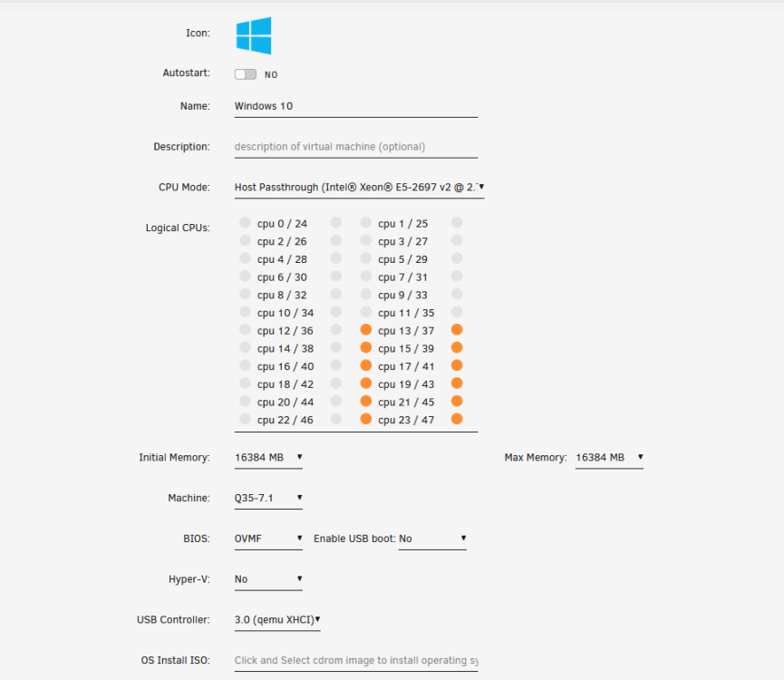The image size is (784, 680).
Task: Click the 'cpu 9 / 33' label text
Action: pyautogui.click(x=402, y=296)
